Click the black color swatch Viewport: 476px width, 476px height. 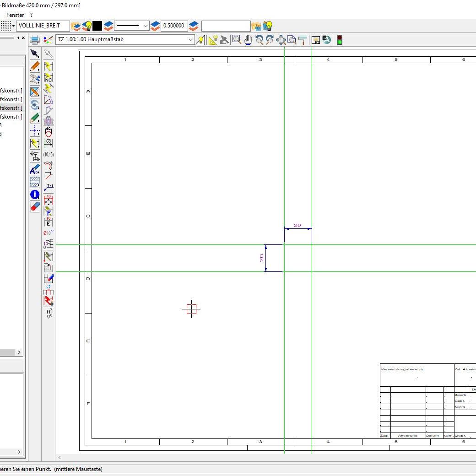[x=97, y=26]
